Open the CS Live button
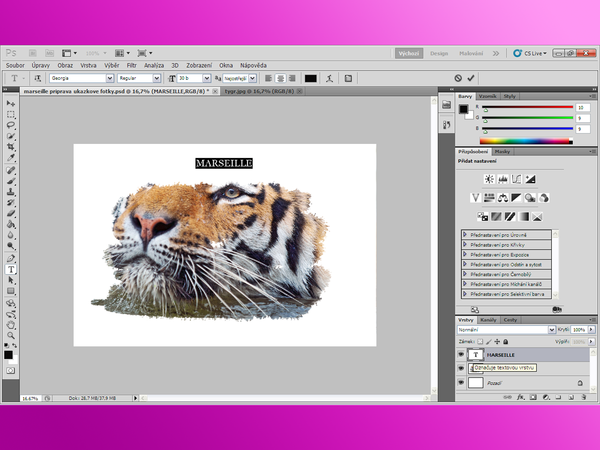600x450 pixels. 535,52
